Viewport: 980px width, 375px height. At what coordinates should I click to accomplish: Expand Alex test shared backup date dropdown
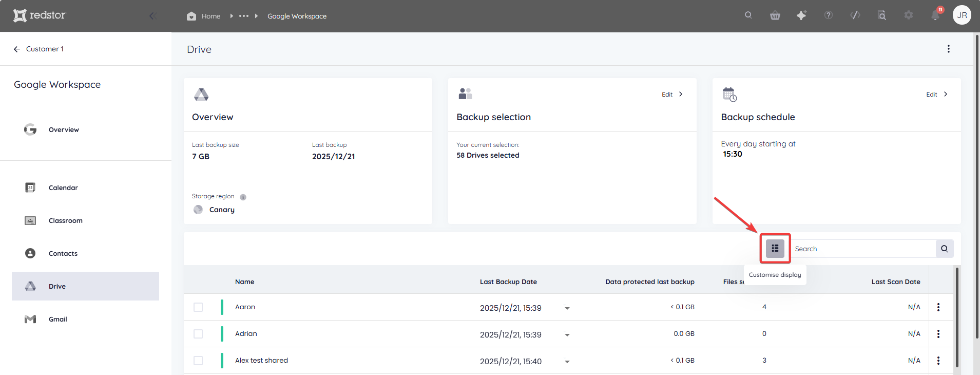567,362
